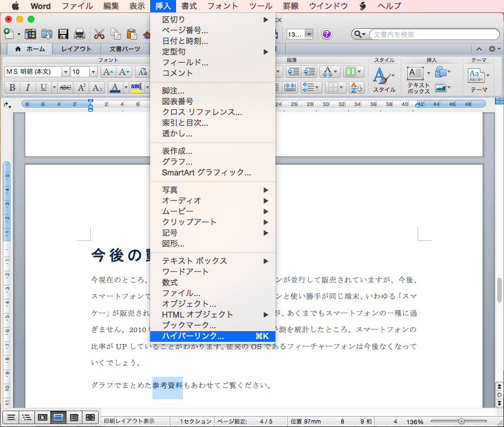
Task: Open the font size dropdown arrow
Action: coord(93,72)
